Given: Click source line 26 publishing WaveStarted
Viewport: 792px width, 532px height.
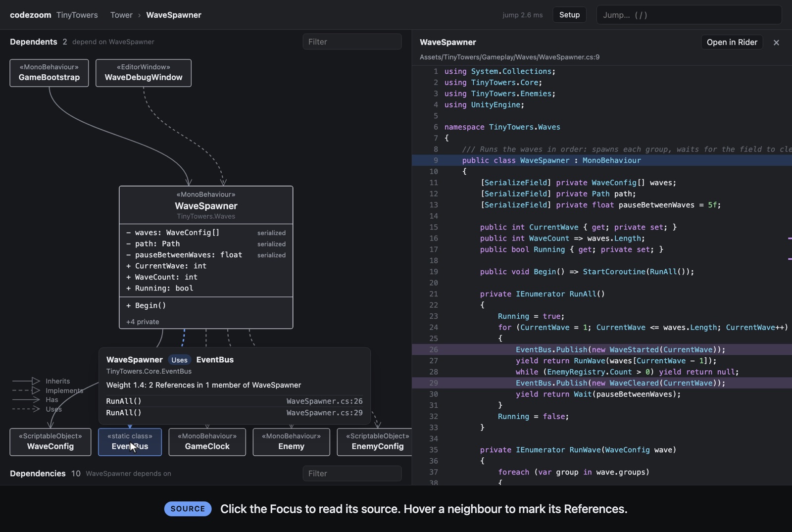Looking at the screenshot, I should pos(602,350).
